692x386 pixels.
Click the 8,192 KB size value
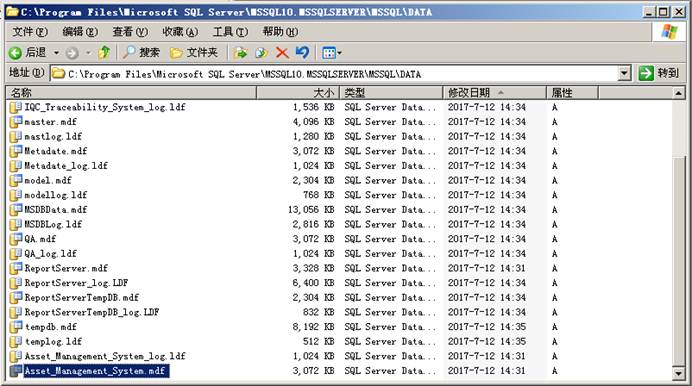[313, 327]
